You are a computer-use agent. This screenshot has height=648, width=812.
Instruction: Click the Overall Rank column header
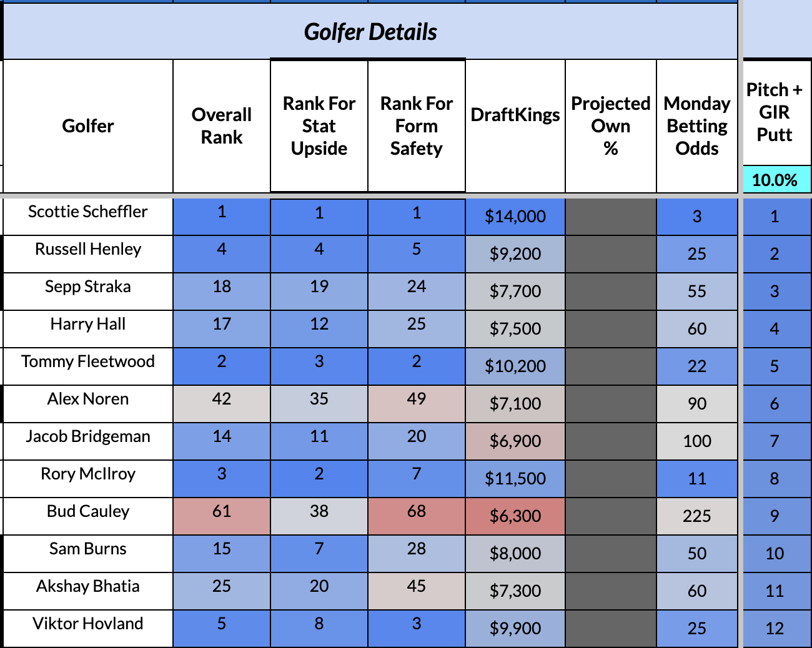point(222,126)
